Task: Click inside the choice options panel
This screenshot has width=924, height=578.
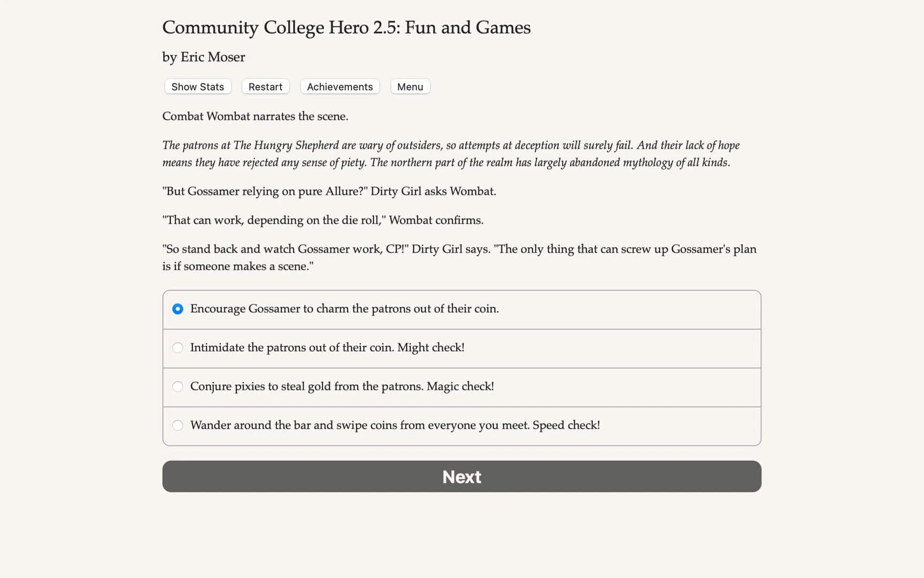Action: click(x=461, y=367)
